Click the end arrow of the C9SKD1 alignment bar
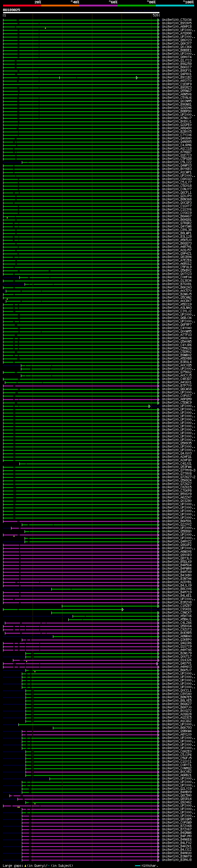This screenshot has width=197, height=868. (123, 610)
